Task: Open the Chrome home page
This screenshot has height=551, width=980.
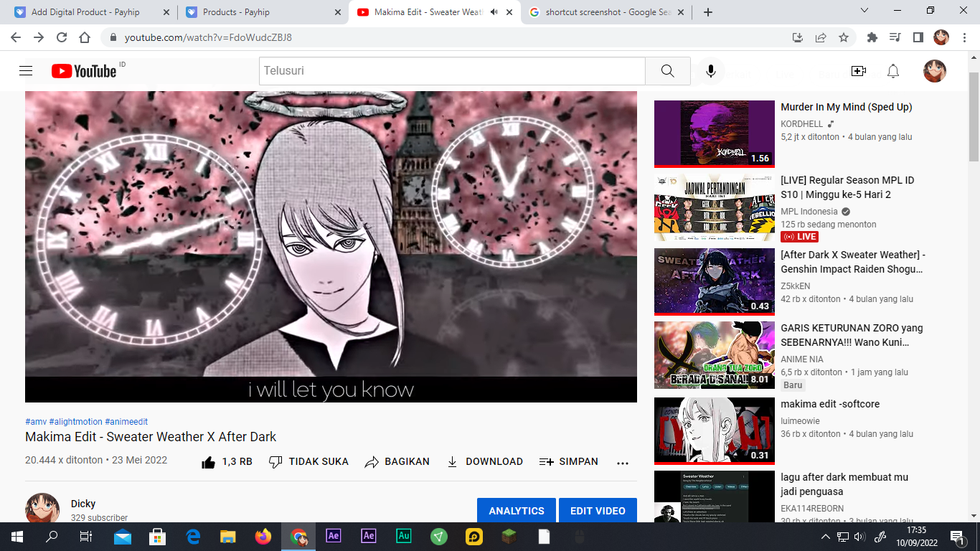Action: pyautogui.click(x=85, y=38)
